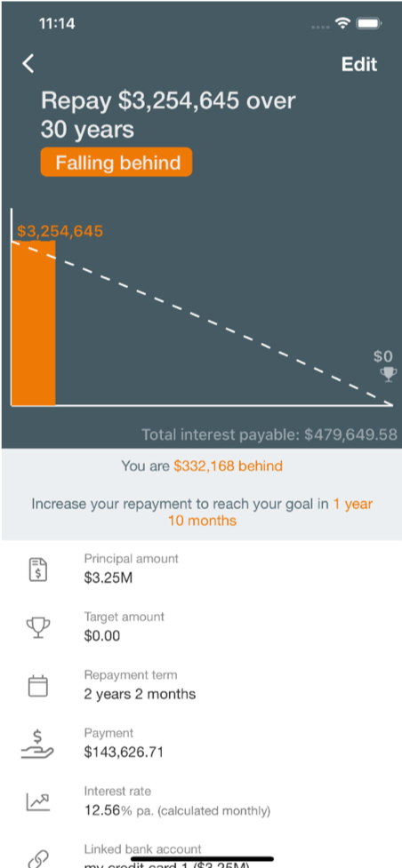This screenshot has height=868, width=402.
Task: Select the Principal amount $3.25M row
Action: 201,569
